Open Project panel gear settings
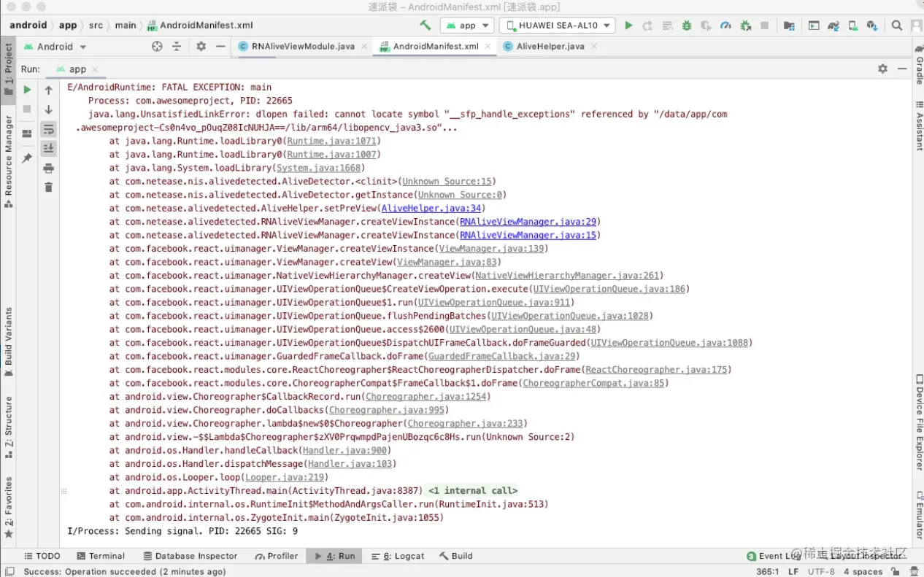The width and height of the screenshot is (924, 577). 201,46
